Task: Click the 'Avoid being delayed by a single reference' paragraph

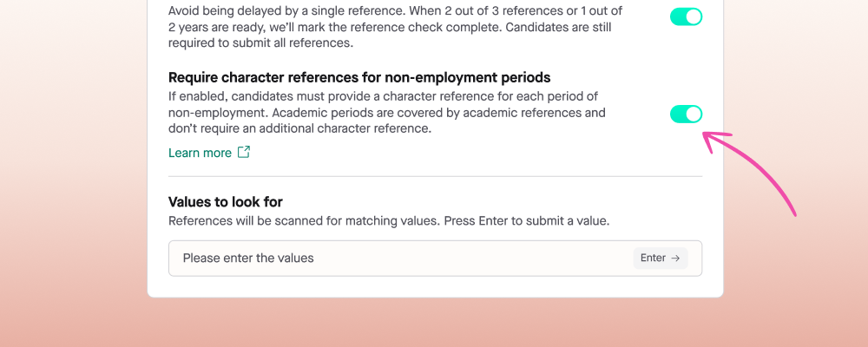Action: pyautogui.click(x=395, y=27)
